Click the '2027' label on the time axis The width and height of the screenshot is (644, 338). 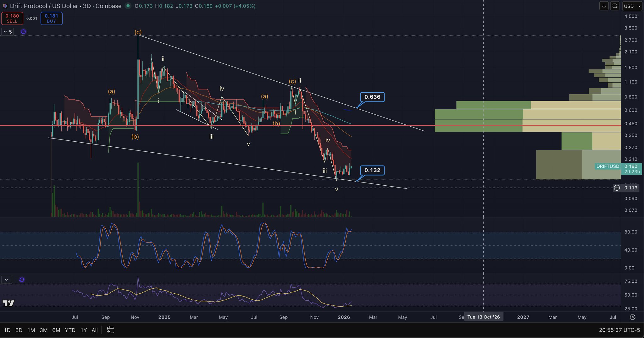point(523,317)
